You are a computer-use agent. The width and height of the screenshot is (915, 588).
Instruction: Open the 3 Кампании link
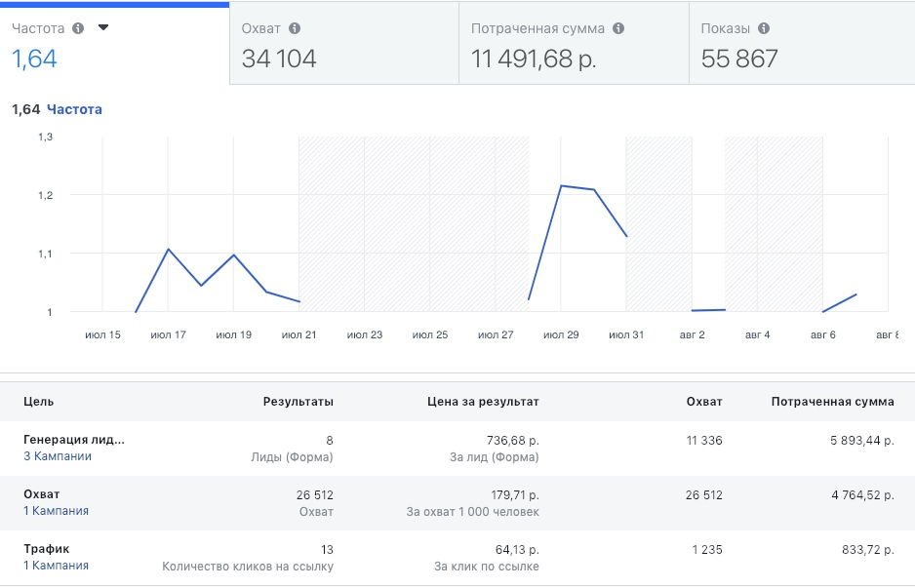point(58,456)
